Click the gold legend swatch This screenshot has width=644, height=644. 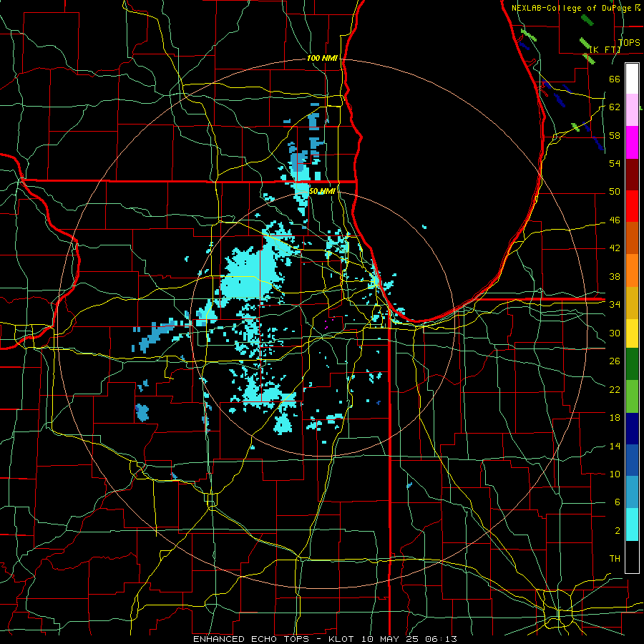pos(632,303)
